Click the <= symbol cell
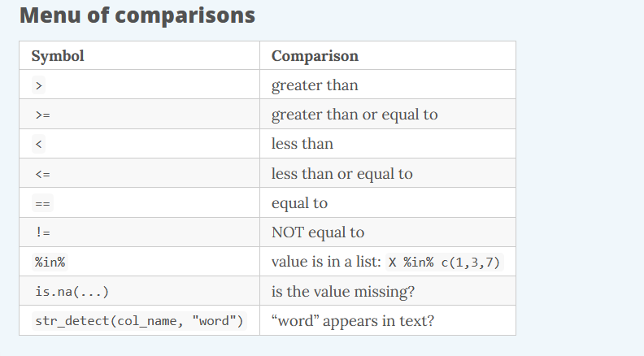 [139, 173]
